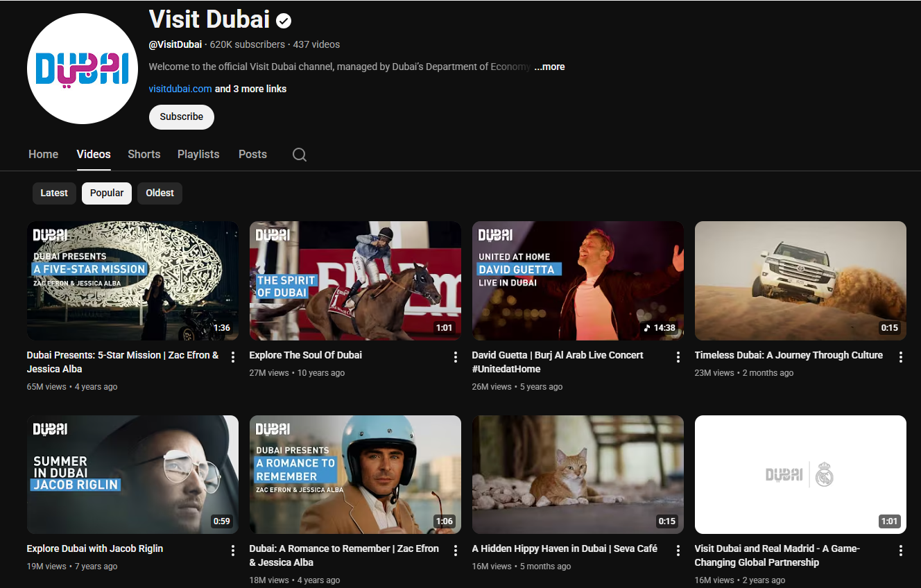Open options menu for Jacob Riglin video
This screenshot has height=588, width=921.
233,551
